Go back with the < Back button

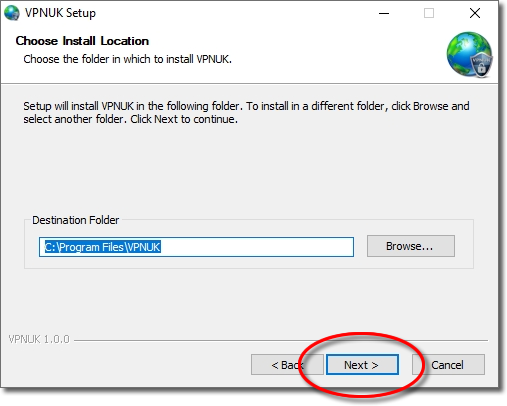287,365
